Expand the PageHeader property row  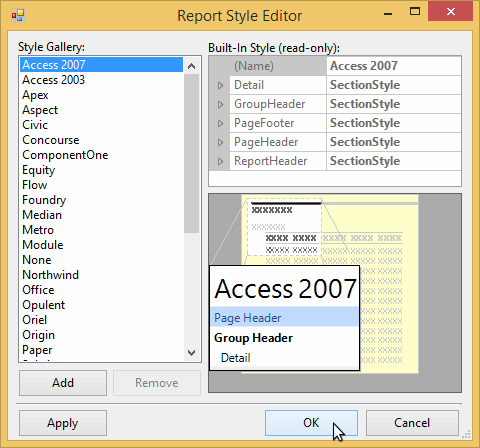pyautogui.click(x=220, y=142)
